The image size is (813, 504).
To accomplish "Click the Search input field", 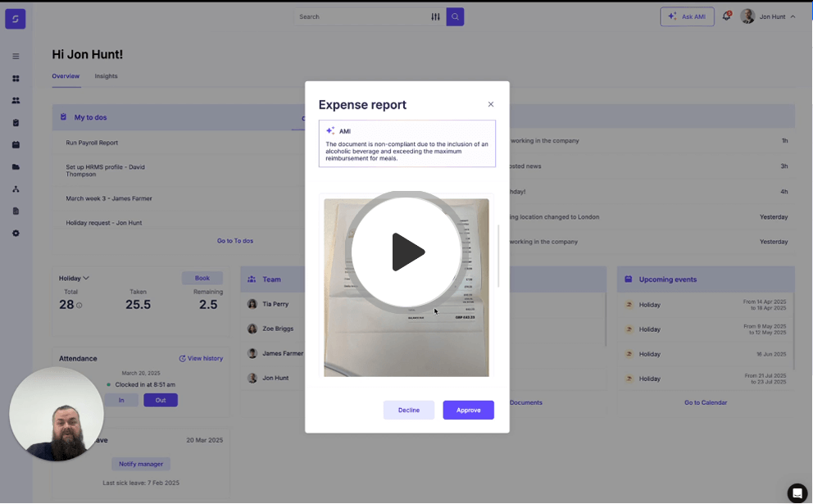I will click(361, 16).
